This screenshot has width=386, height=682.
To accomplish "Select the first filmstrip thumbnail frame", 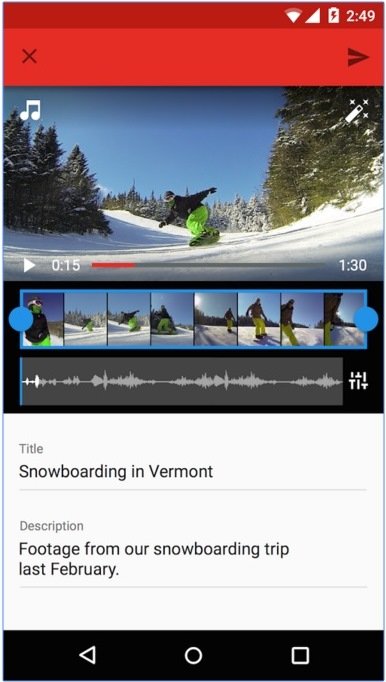I will pos(43,319).
